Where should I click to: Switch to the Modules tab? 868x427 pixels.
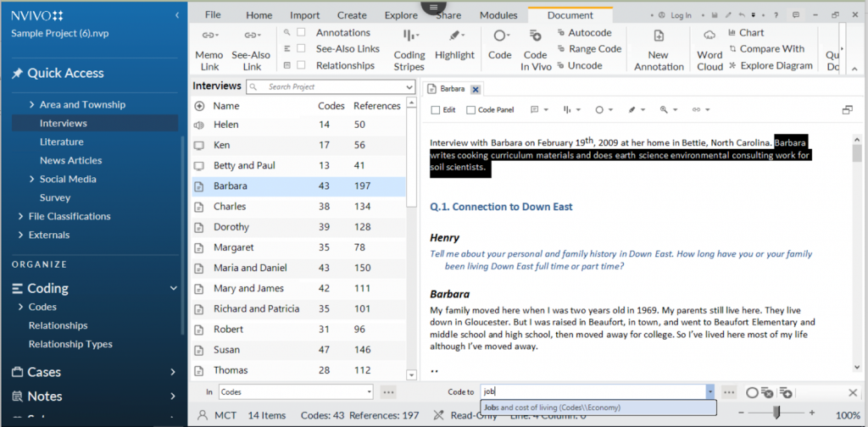(498, 15)
